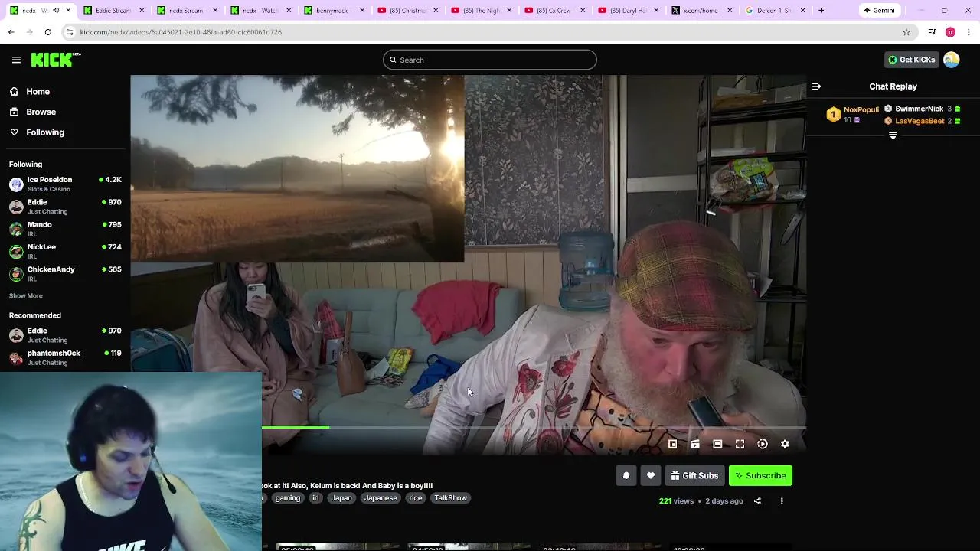
Task: Open the Kick hamburger sidebar menu
Action: click(x=16, y=60)
